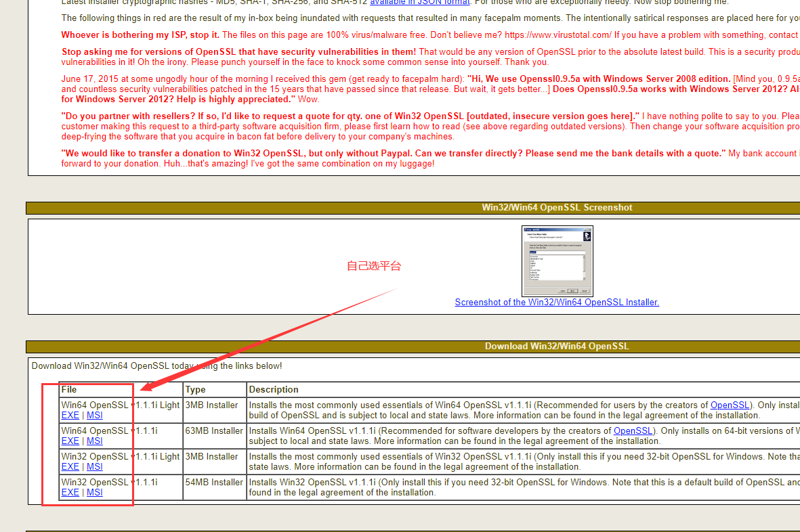The height and width of the screenshot is (532, 800).
Task: Click 'Stop asking me for versions of OpenSSL' text
Action: click(x=238, y=52)
